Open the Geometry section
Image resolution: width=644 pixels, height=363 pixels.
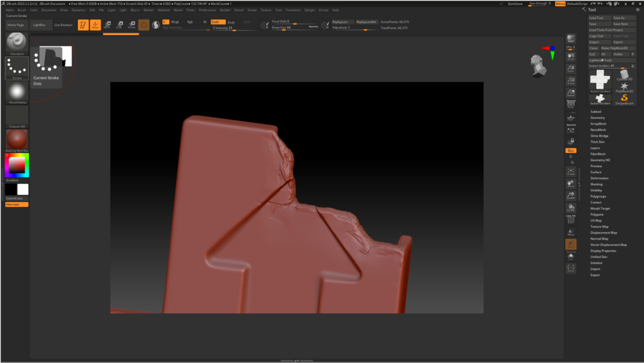tap(597, 118)
